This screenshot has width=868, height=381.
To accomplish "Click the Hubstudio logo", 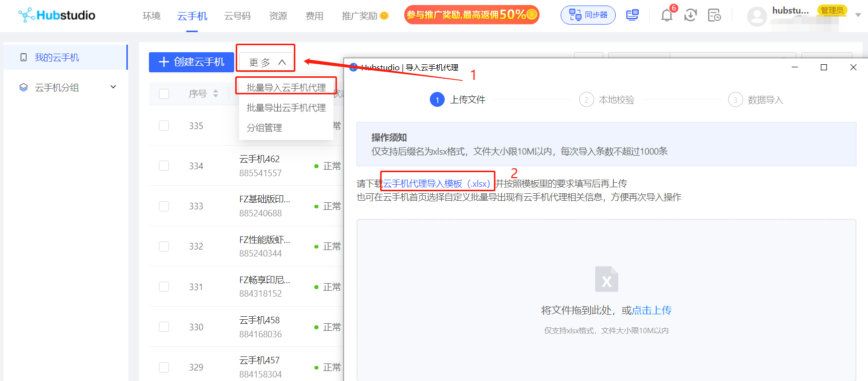I will (x=57, y=15).
